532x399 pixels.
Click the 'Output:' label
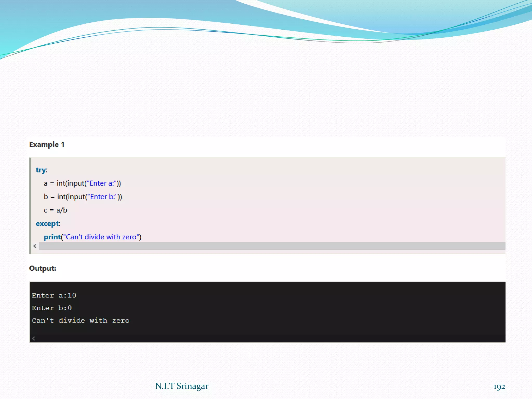[43, 268]
